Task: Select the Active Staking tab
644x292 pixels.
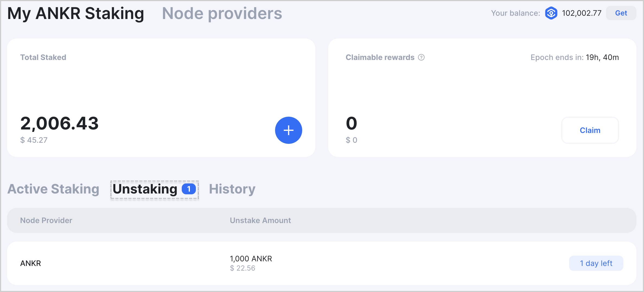Action: pos(53,189)
